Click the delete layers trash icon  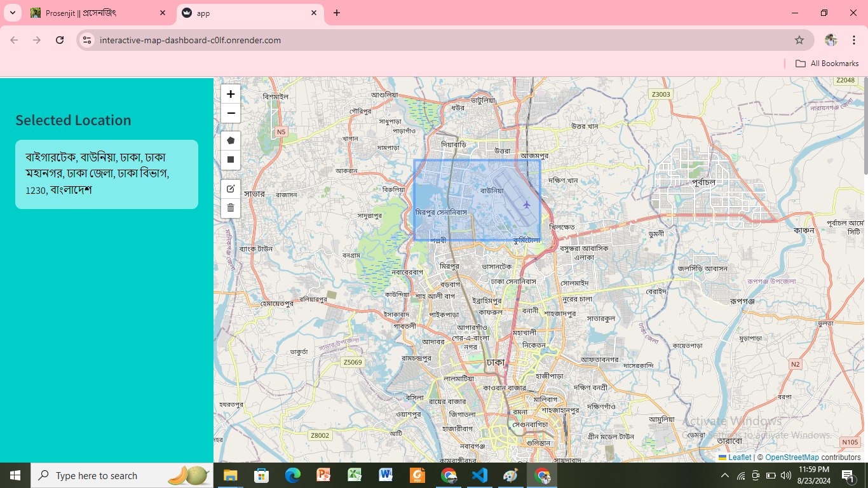231,208
